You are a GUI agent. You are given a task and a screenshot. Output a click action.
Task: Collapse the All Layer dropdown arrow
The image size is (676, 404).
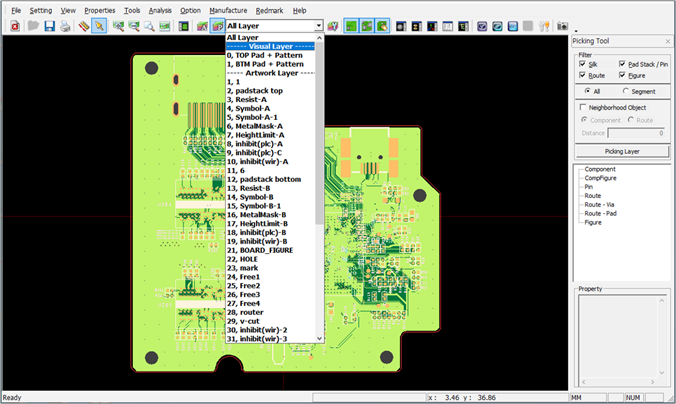click(318, 25)
